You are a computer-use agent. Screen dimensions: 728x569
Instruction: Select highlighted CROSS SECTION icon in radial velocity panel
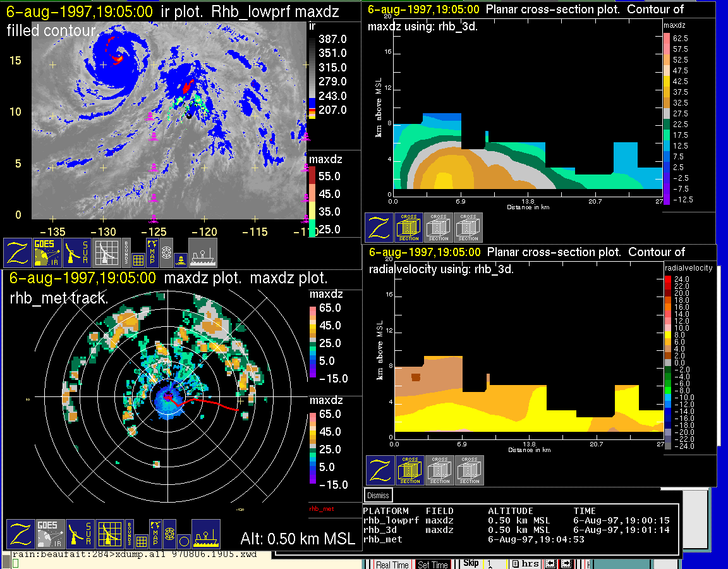[410, 470]
